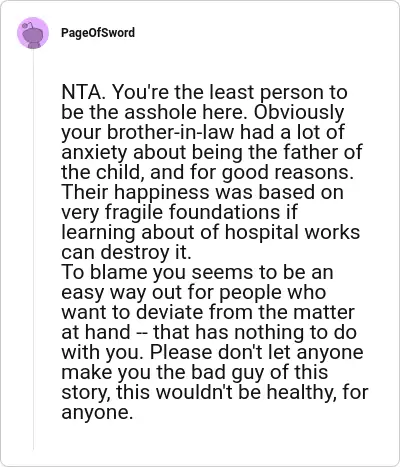Click the line "at hand -- that has nothing to do"
Screen dimensions: 400x467
209,332
